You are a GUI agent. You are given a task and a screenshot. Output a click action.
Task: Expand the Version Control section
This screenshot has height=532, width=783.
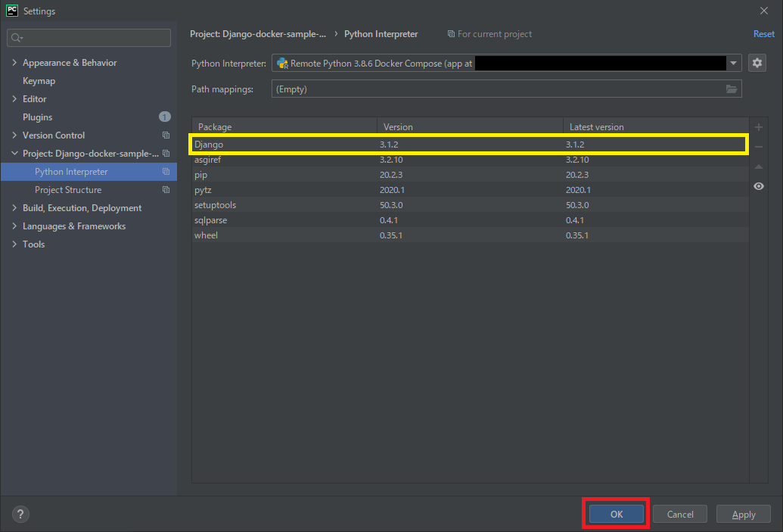(14, 135)
